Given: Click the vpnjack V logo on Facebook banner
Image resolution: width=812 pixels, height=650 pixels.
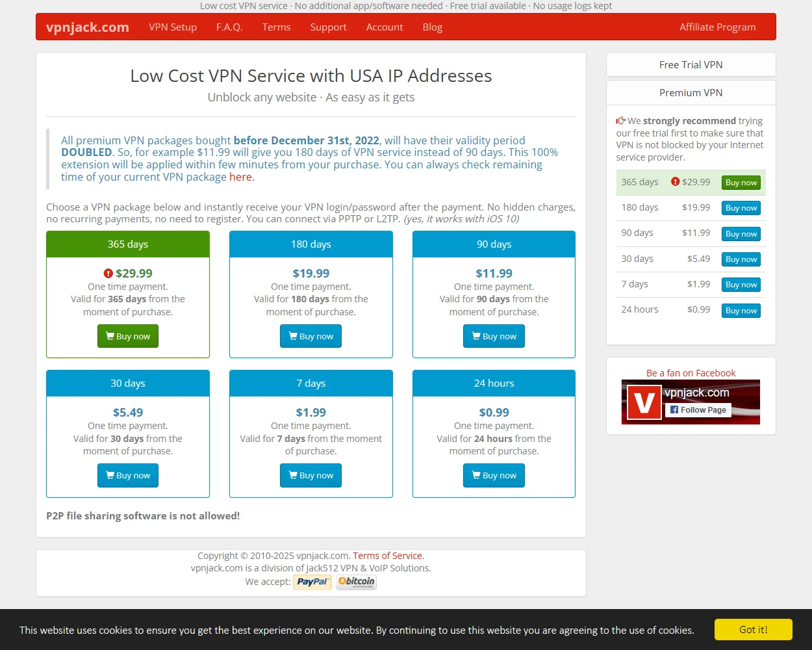Looking at the screenshot, I should [643, 402].
